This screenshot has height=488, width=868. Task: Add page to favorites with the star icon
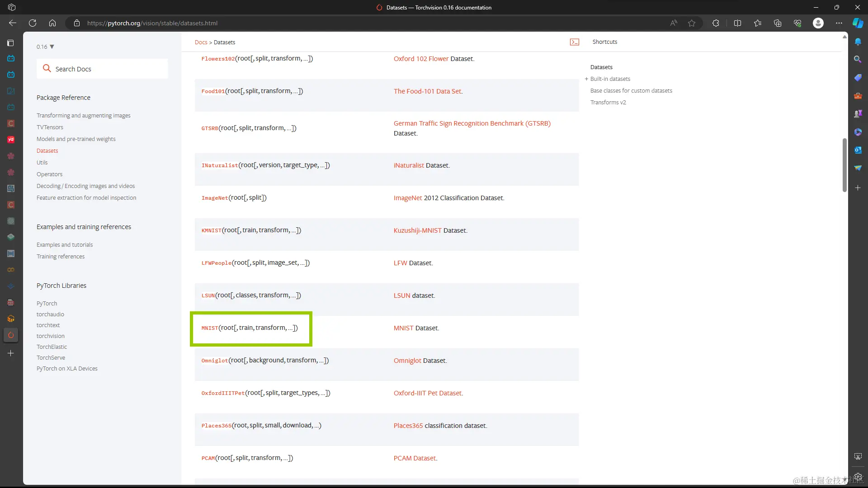(692, 23)
